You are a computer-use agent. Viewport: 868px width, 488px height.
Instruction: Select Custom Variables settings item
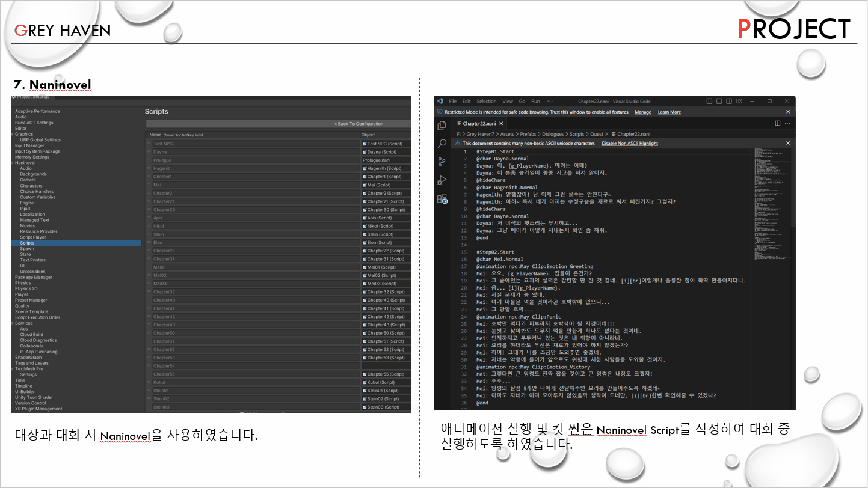[x=37, y=197]
